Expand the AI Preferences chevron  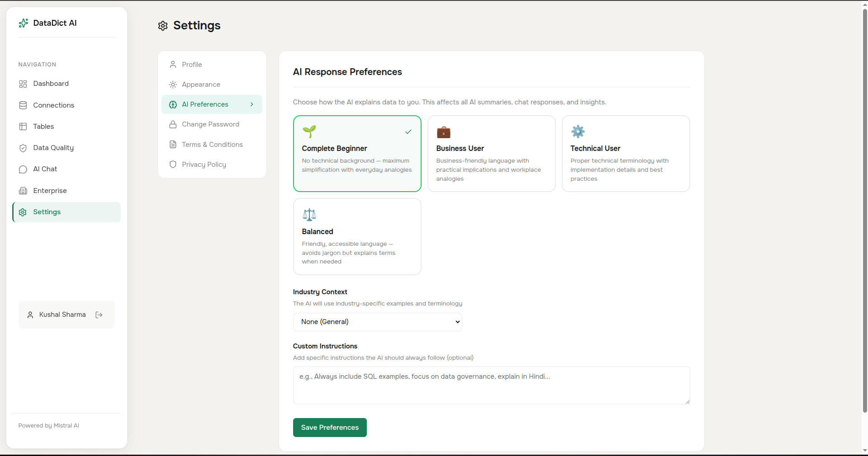[251, 104]
